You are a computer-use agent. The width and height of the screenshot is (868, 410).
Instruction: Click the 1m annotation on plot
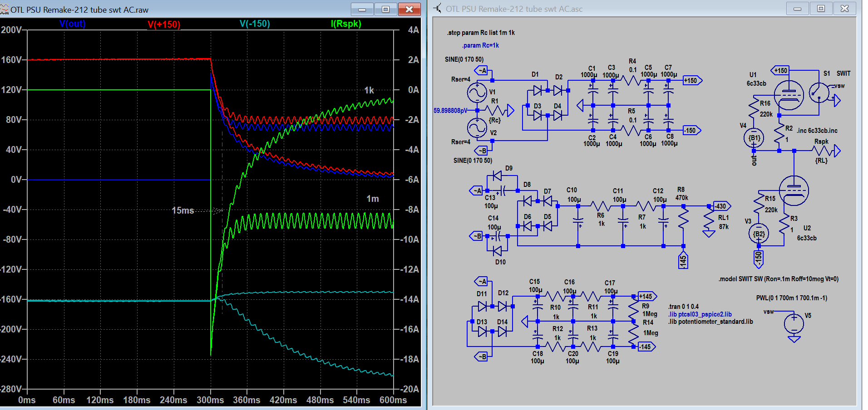373,199
